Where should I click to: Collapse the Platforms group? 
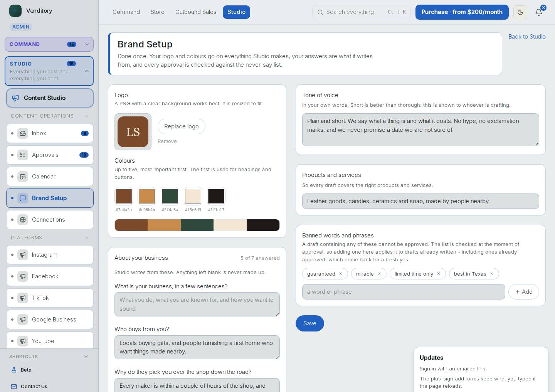click(87, 238)
